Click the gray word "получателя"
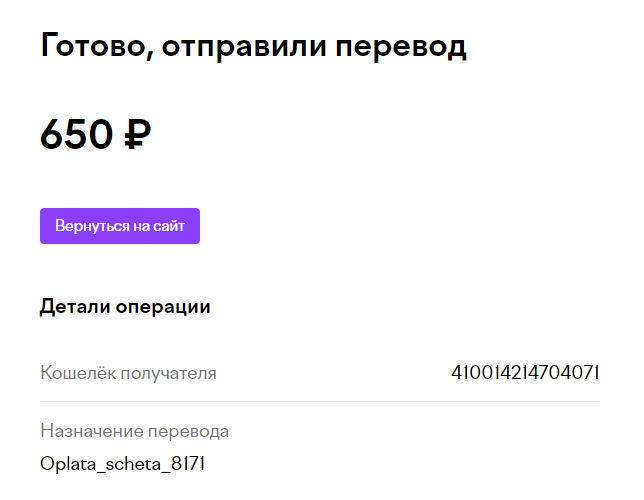 click(x=168, y=374)
